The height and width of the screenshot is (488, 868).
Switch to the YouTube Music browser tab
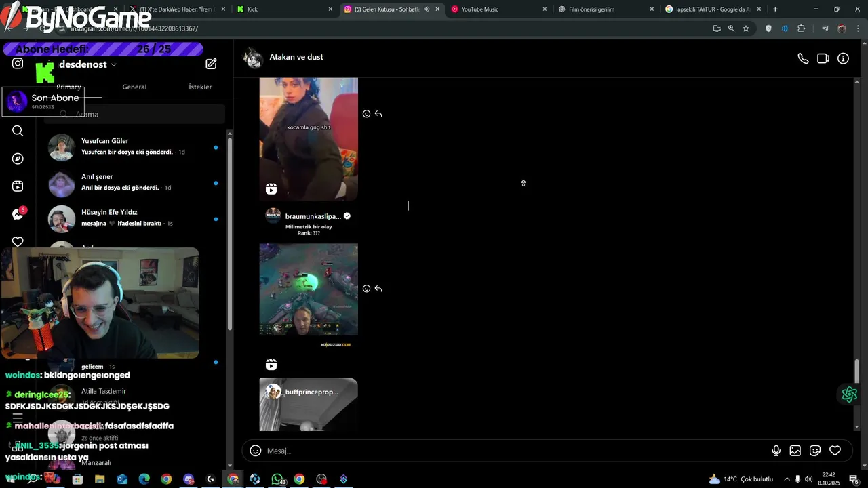pyautogui.click(x=498, y=9)
